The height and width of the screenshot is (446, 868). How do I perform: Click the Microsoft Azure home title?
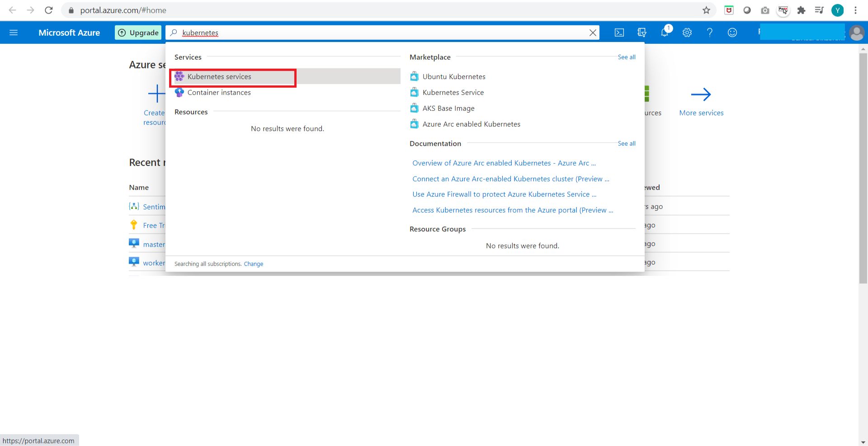[x=69, y=33]
